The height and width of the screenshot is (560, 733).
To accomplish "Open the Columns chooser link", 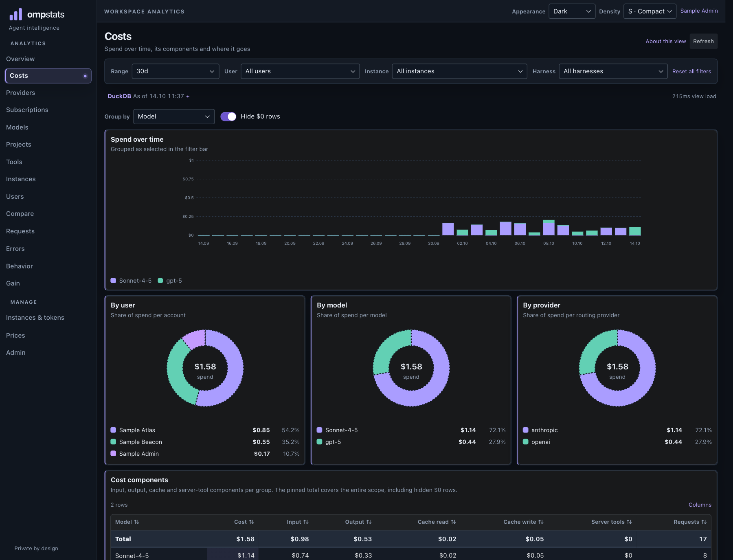I will (x=700, y=505).
